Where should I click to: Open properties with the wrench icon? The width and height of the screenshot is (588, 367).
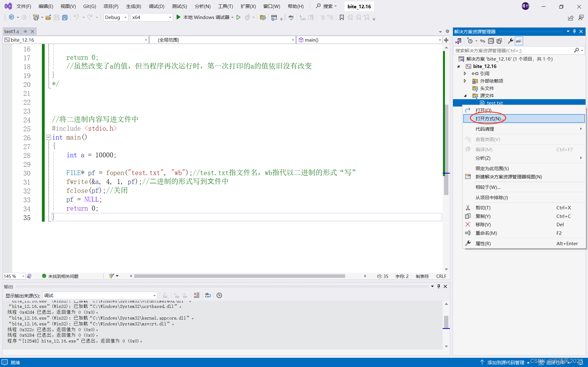tap(510, 41)
